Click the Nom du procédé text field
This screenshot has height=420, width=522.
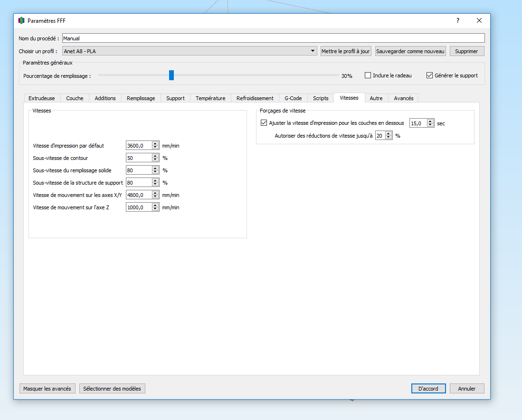click(273, 38)
